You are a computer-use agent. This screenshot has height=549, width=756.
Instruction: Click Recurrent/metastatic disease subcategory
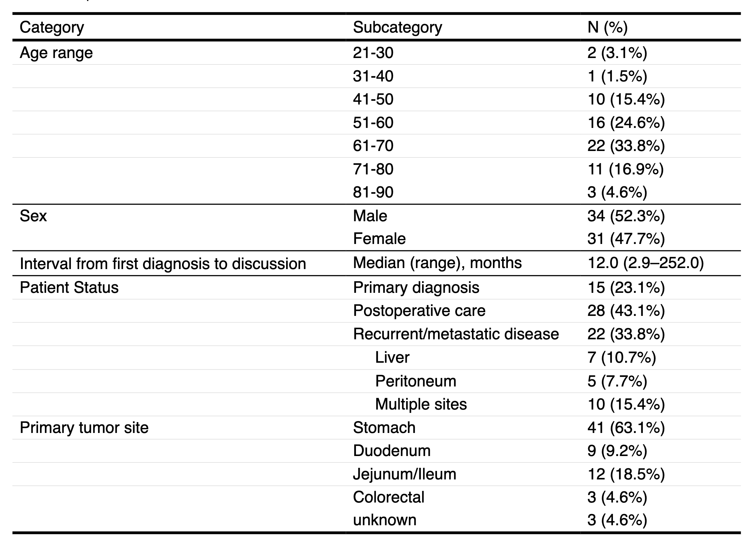[456, 334]
